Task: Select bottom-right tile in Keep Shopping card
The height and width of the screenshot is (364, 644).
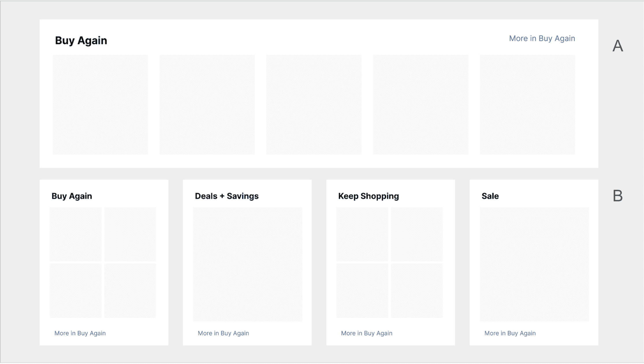Action: [x=416, y=290]
